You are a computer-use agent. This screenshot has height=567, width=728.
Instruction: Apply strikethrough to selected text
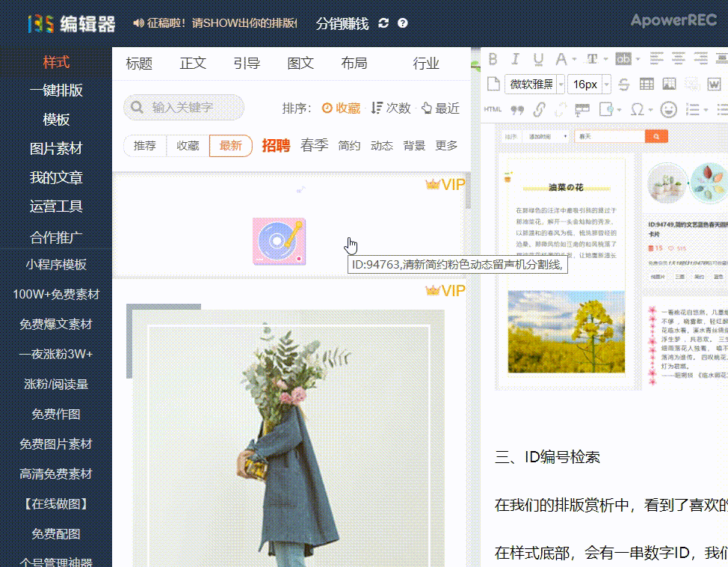(x=624, y=85)
